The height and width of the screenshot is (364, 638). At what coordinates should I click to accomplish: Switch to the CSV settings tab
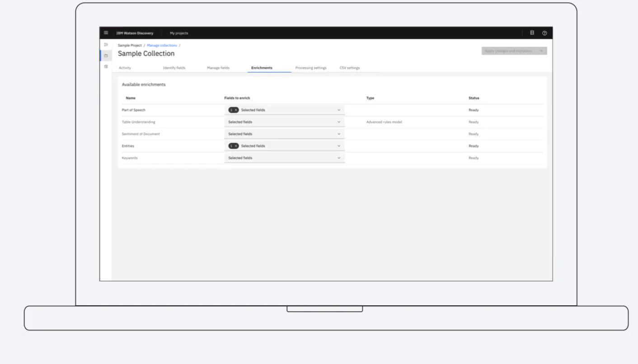(349, 68)
